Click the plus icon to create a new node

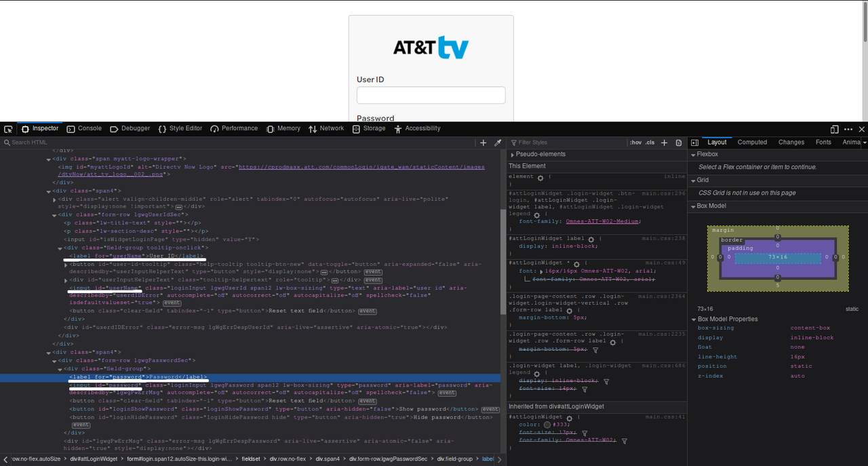484,142
